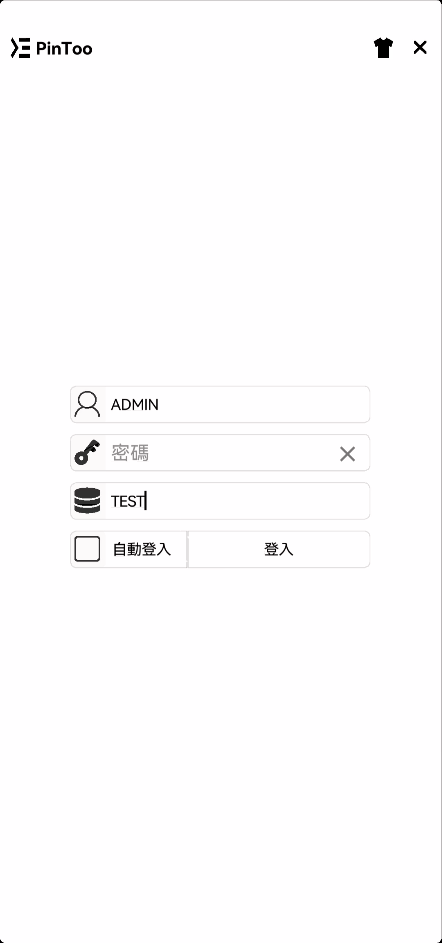
Task: Click the TEST text in database box
Action: click(127, 501)
